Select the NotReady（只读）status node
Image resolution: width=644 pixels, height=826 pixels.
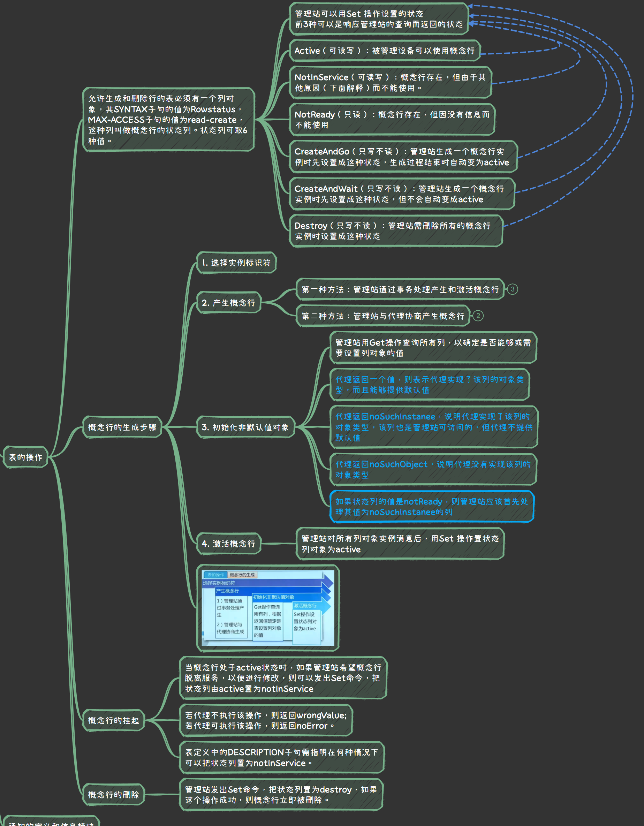point(392,120)
